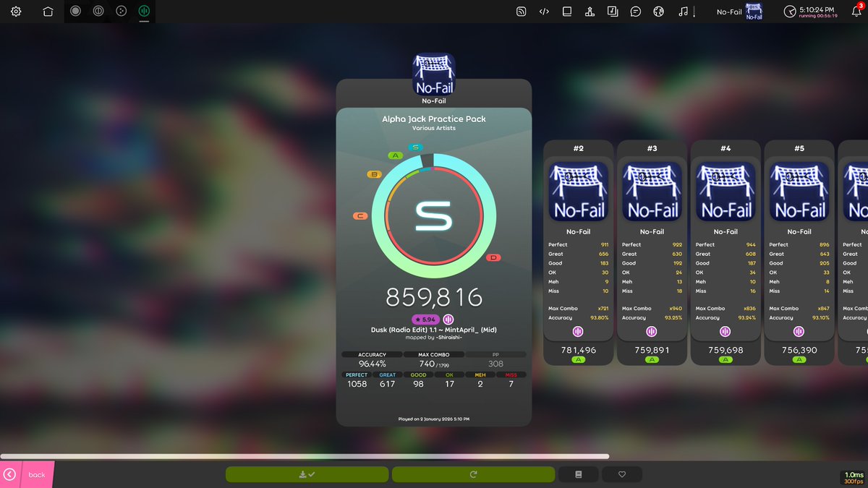Viewport: 868px width, 488px height.
Task: Click the red D badge on the ring
Action: point(494,257)
